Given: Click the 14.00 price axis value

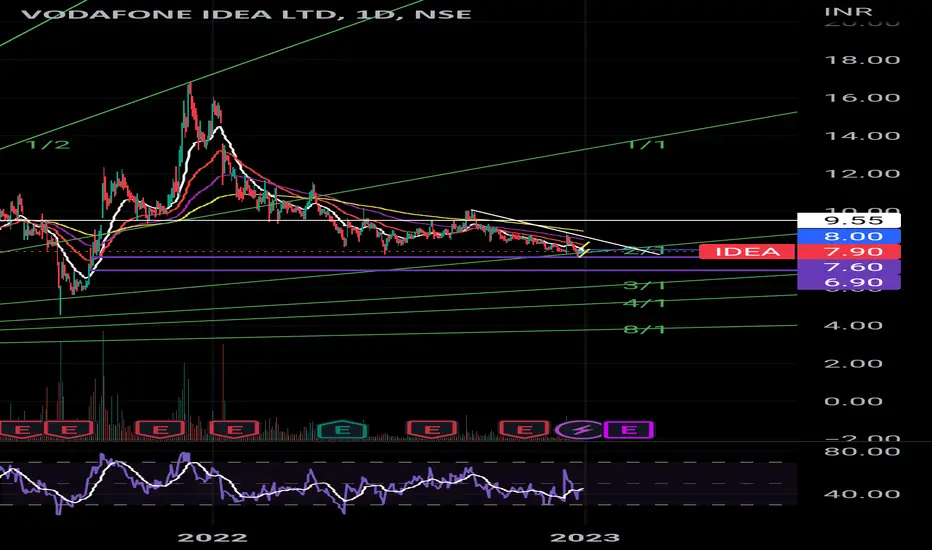Looking at the screenshot, I should pyautogui.click(x=862, y=136).
